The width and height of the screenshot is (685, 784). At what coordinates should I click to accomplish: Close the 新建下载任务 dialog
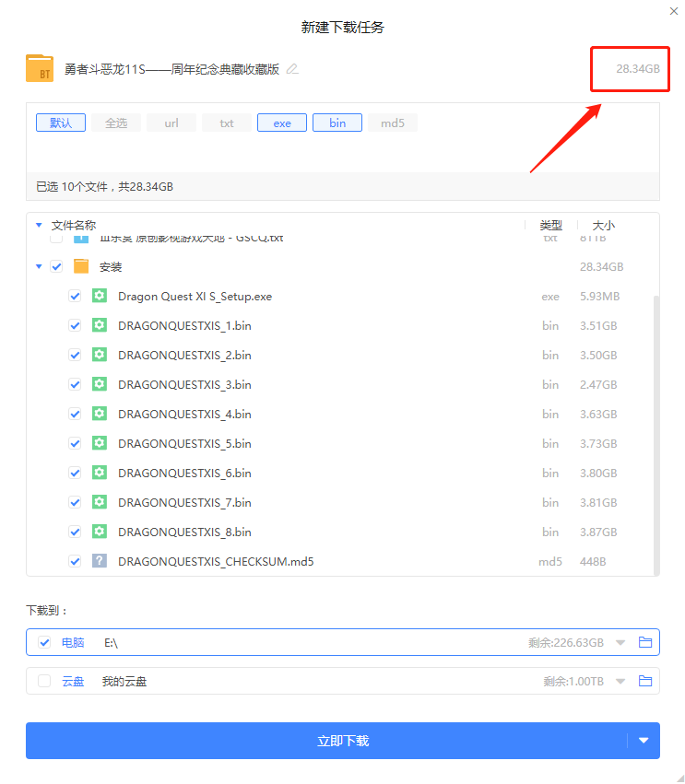click(x=674, y=11)
